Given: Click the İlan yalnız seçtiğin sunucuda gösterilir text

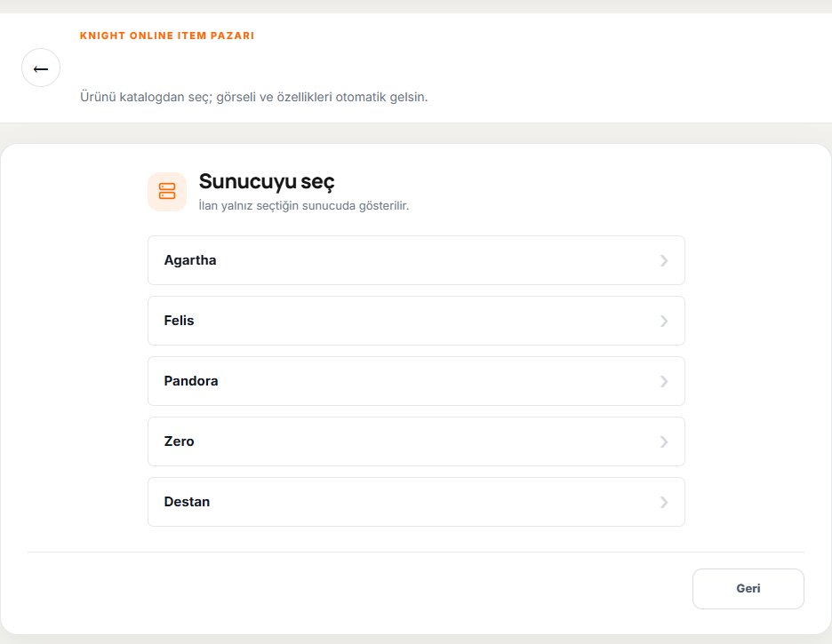Looking at the screenshot, I should click(x=303, y=206).
